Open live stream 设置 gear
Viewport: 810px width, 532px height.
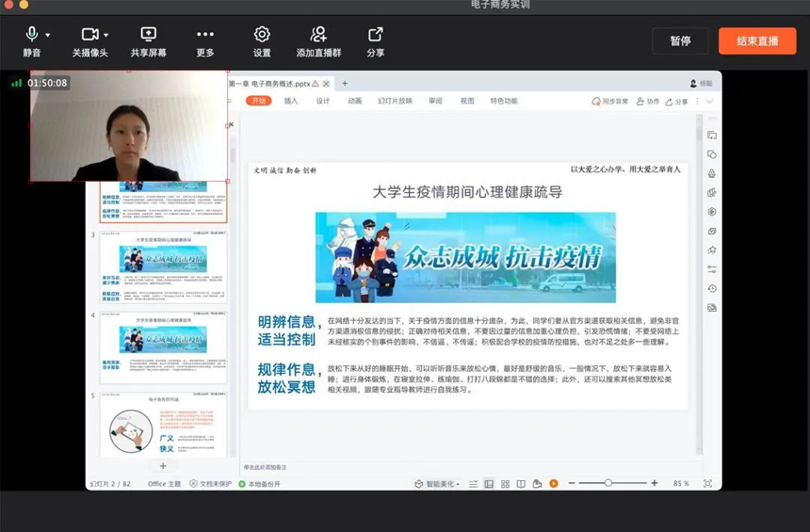tap(262, 41)
